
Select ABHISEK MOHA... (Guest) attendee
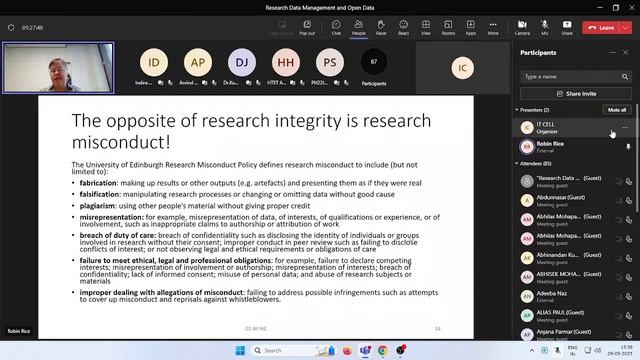[x=575, y=277]
